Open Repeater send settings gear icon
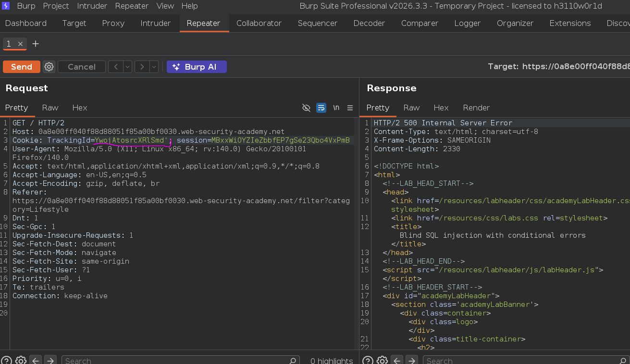This screenshot has height=364, width=630. [49, 67]
